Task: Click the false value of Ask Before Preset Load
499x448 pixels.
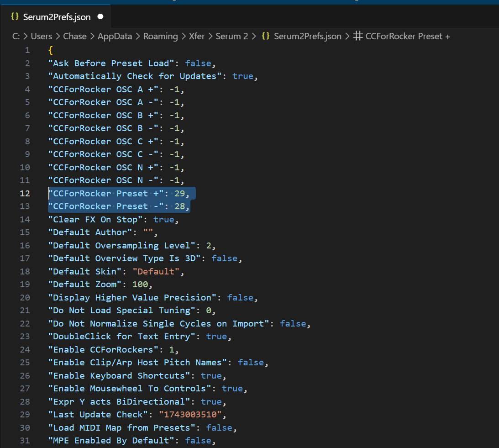Action: coord(198,63)
